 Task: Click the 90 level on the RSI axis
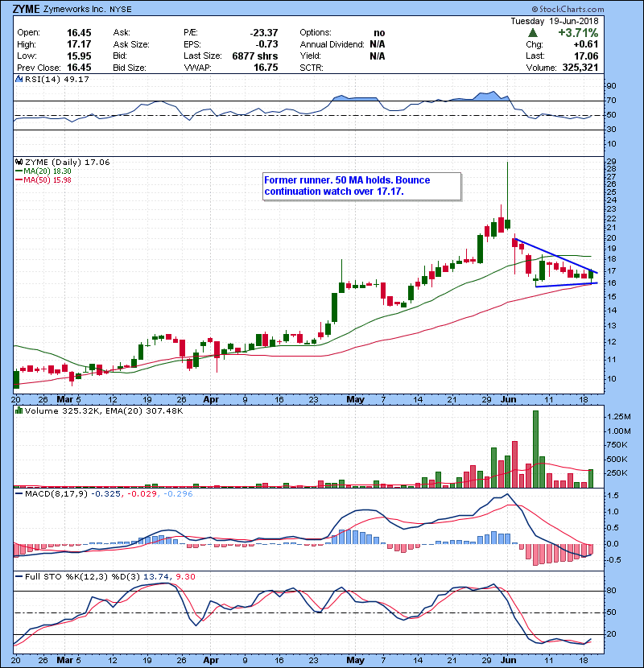coord(611,86)
